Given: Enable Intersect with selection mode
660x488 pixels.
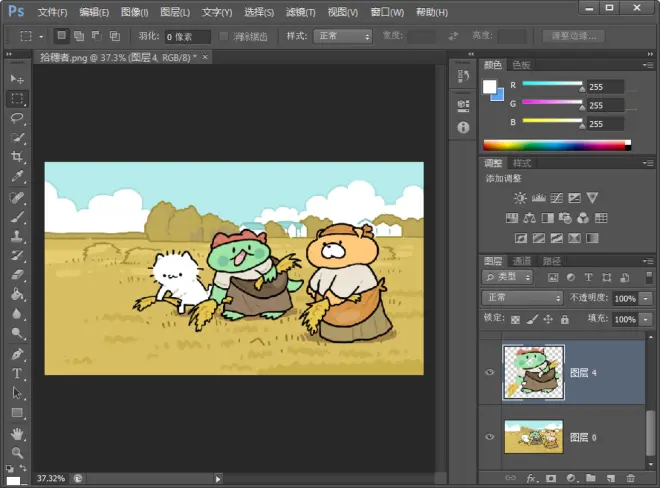Looking at the screenshot, I should [115, 36].
